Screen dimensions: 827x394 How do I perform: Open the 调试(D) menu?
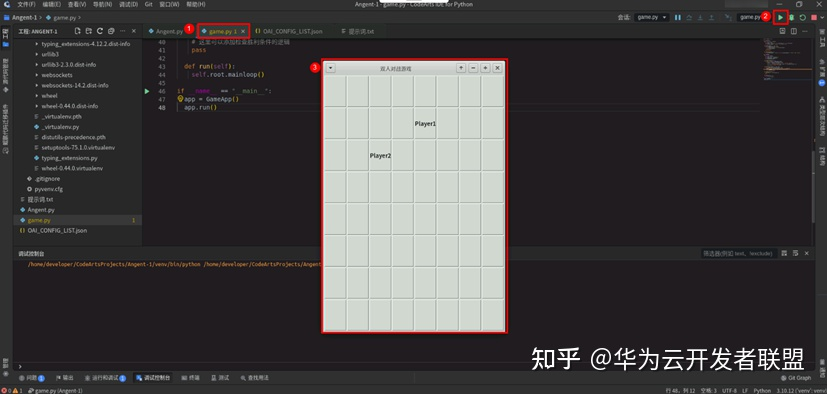(x=129, y=4)
